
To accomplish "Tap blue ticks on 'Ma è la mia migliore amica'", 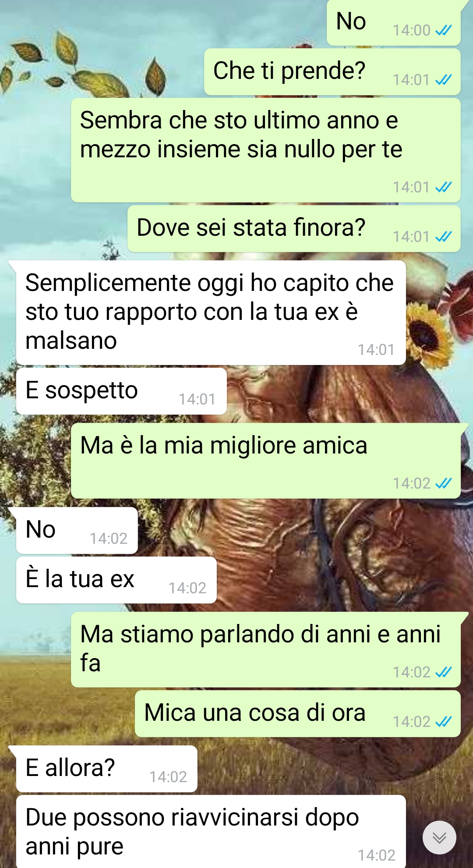I will click(x=444, y=483).
